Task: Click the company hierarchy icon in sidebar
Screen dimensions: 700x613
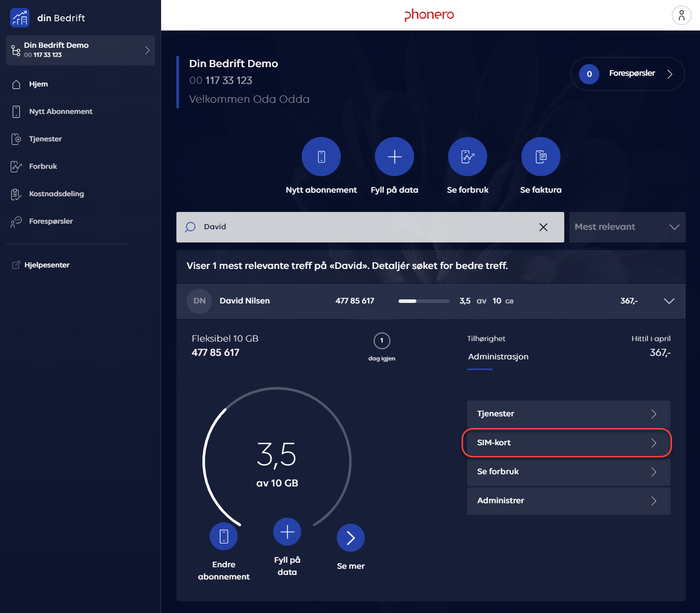Action: 16,50
